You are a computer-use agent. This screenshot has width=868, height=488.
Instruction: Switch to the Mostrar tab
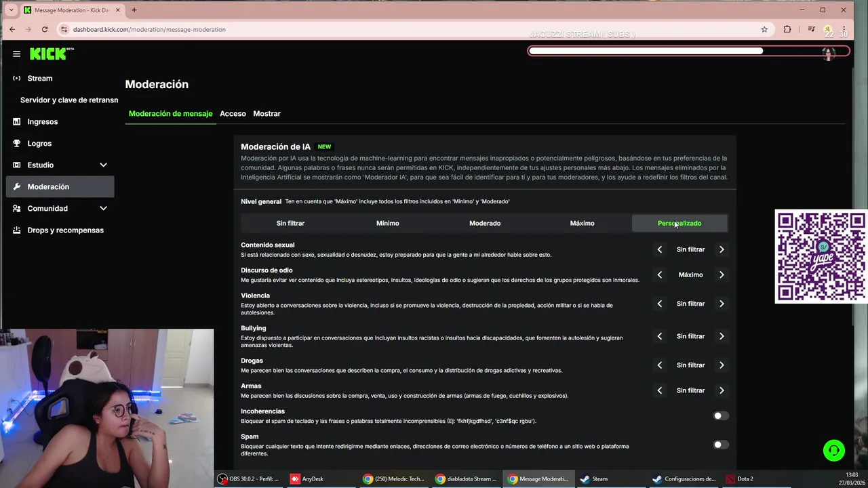(267, 113)
